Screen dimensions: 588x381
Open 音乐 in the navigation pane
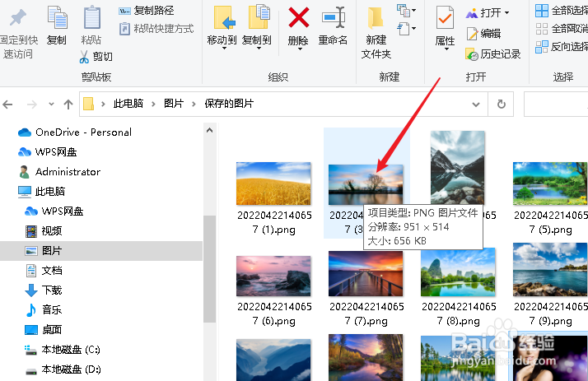pos(44,310)
